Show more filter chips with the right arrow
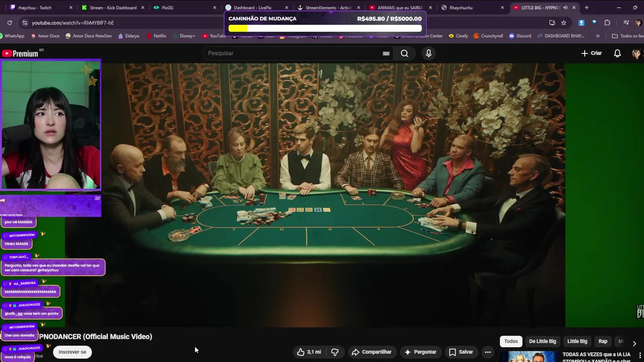The width and height of the screenshot is (644, 362). [634, 343]
